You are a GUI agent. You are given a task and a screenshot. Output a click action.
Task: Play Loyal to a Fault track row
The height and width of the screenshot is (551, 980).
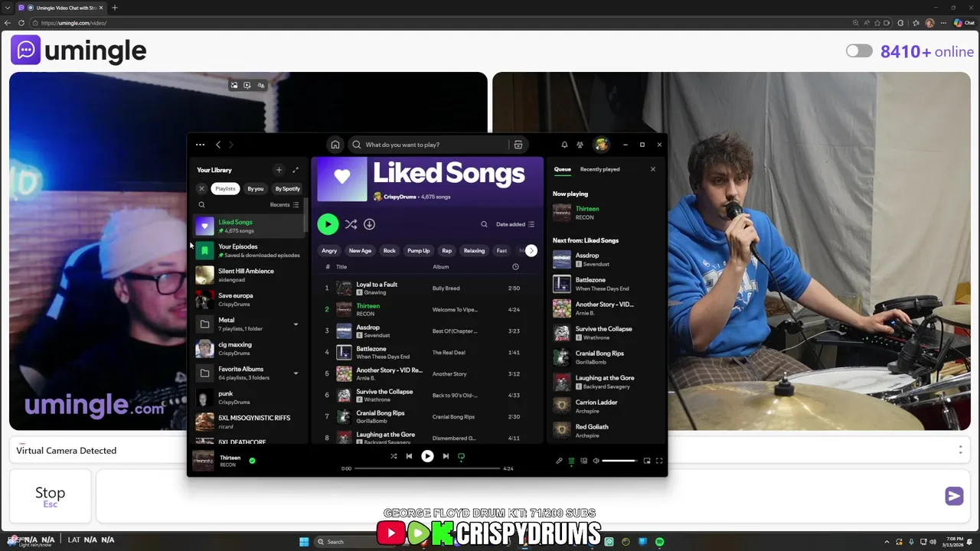[x=429, y=288]
